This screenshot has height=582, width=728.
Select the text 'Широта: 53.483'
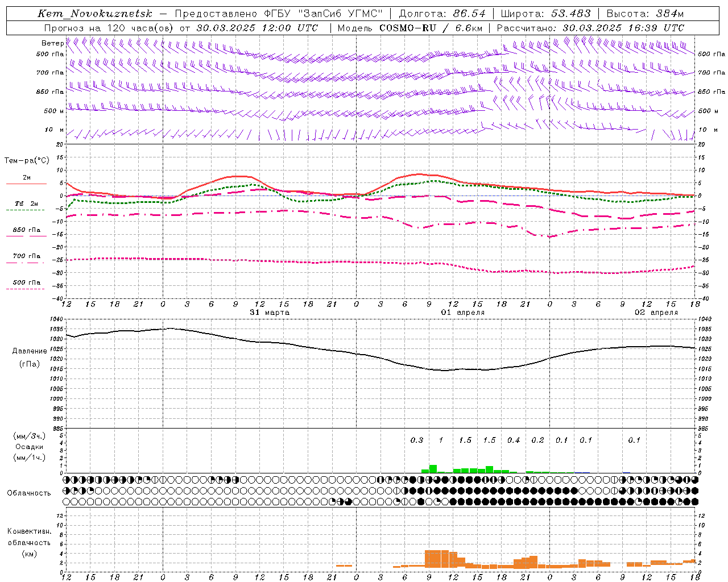[x=546, y=14]
